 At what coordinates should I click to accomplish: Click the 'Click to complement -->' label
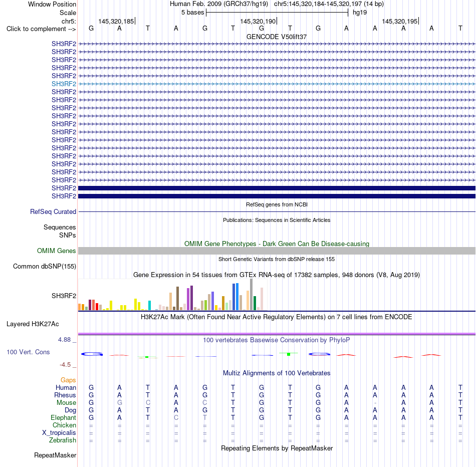pyautogui.click(x=41, y=29)
